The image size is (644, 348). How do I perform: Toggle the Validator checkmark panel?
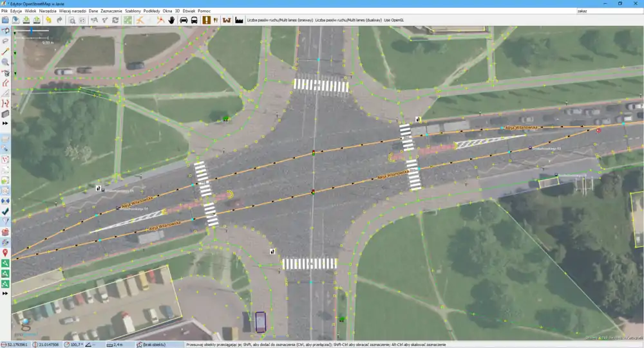tap(5, 211)
